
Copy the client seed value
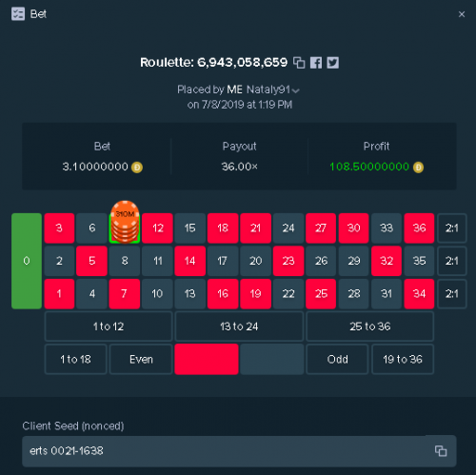441,451
